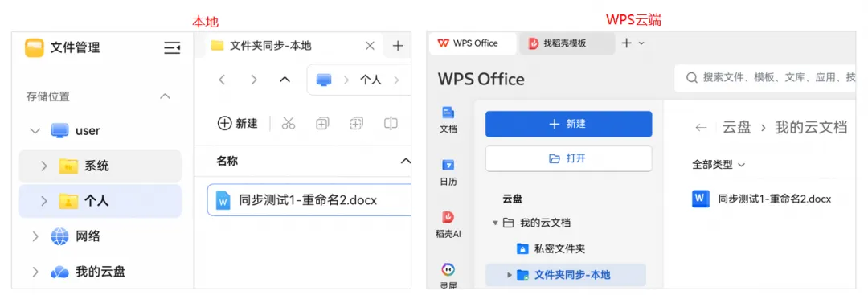Collapse the user tree node

point(35,131)
